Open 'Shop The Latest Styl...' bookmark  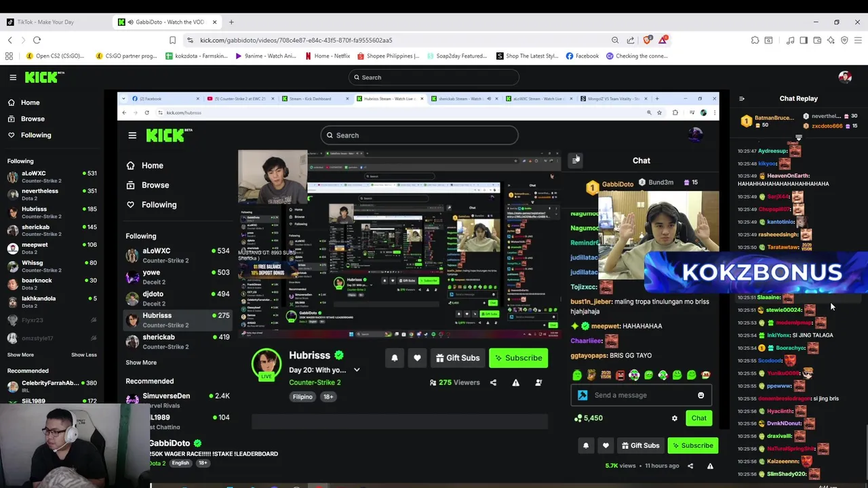(x=528, y=56)
